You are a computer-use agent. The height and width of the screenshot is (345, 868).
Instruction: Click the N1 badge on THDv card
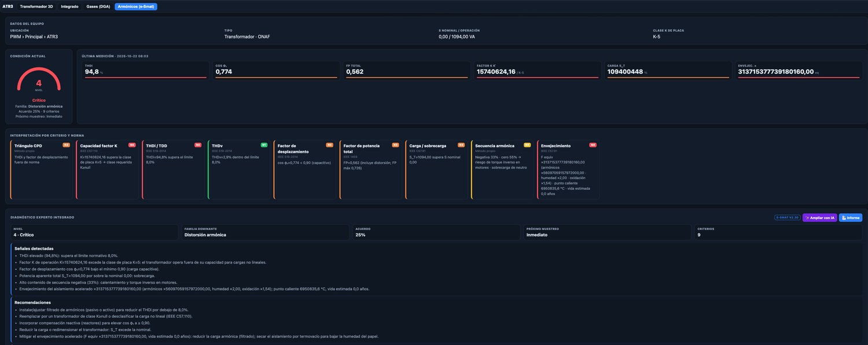coord(264,145)
